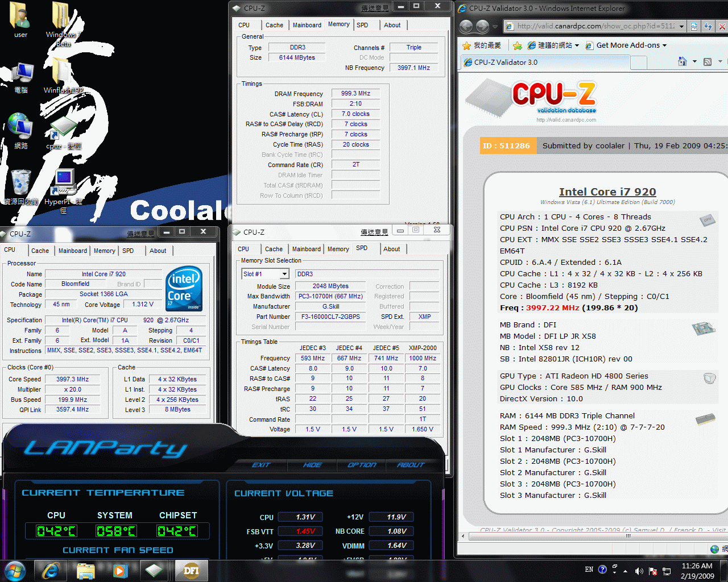The width and height of the screenshot is (728, 582).
Task: Click the tray help question mark icon
Action: 602,569
